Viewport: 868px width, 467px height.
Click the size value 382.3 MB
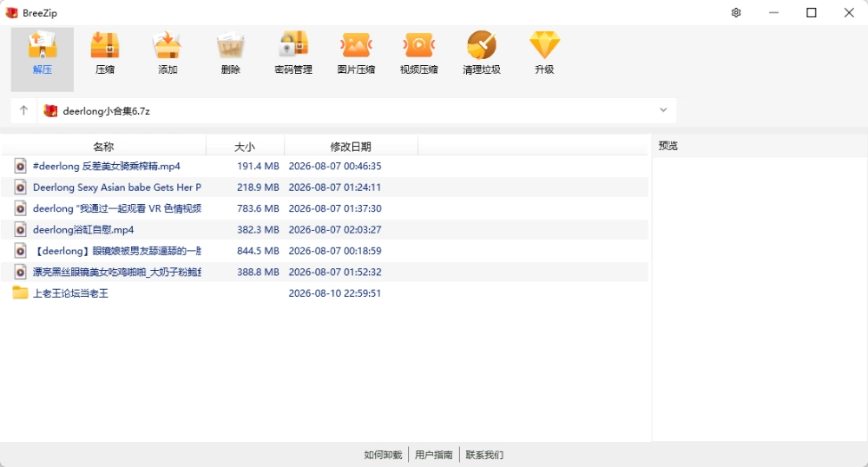(258, 230)
